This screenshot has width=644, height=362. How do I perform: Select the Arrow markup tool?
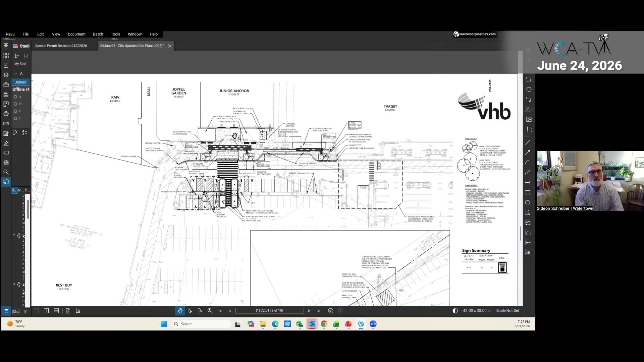tap(528, 152)
